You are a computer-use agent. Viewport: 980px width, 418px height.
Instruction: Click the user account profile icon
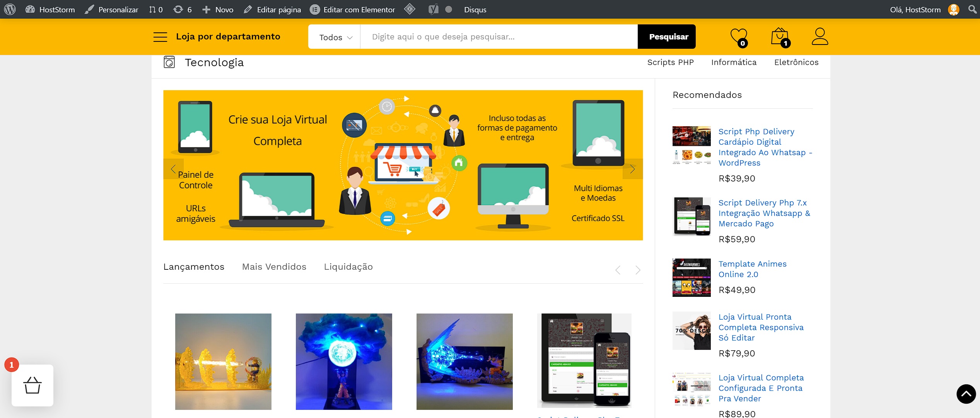819,36
